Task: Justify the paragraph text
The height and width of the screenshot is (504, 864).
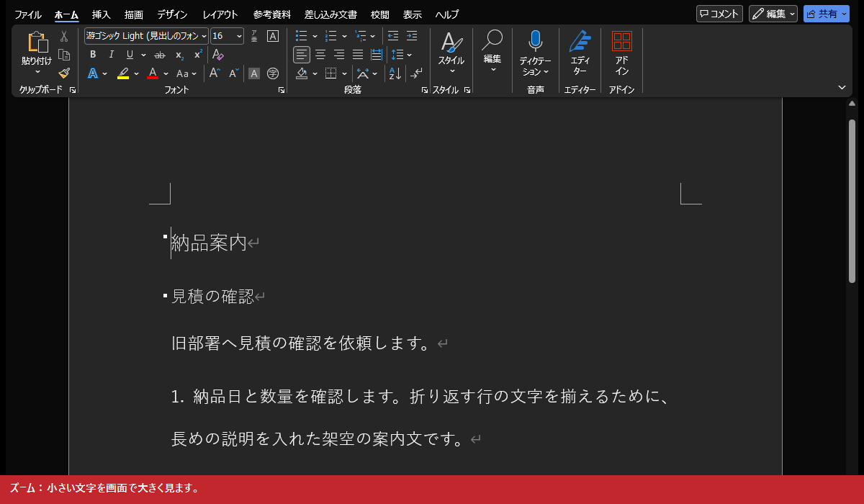Action: [x=358, y=55]
